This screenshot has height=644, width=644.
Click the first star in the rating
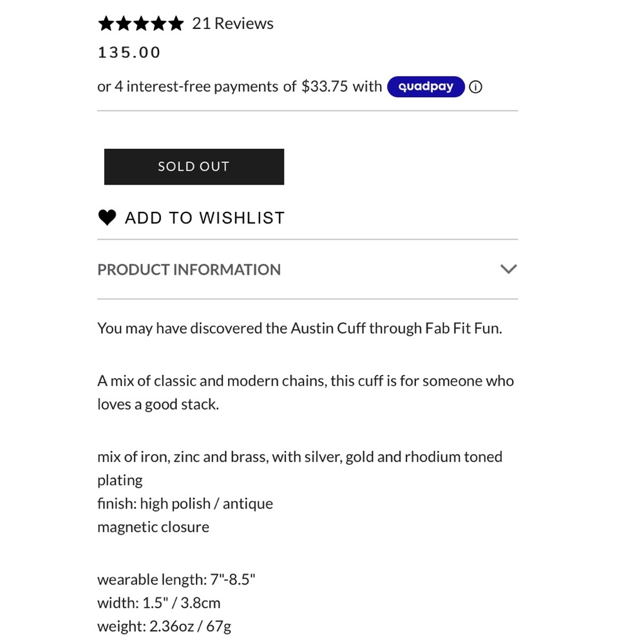(x=106, y=24)
